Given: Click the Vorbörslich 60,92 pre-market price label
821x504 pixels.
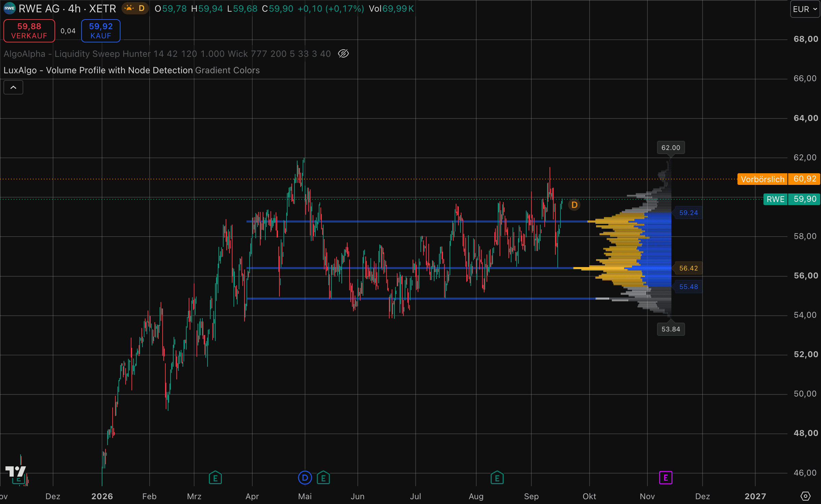Looking at the screenshot, I should pos(779,179).
